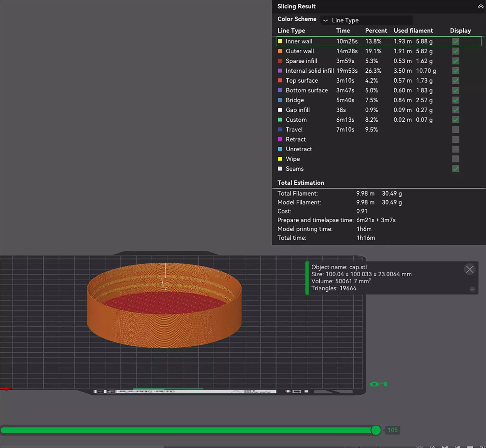This screenshot has height=448, width=486.
Task: Uncheck the Inner wall display checkbox
Action: tap(455, 41)
